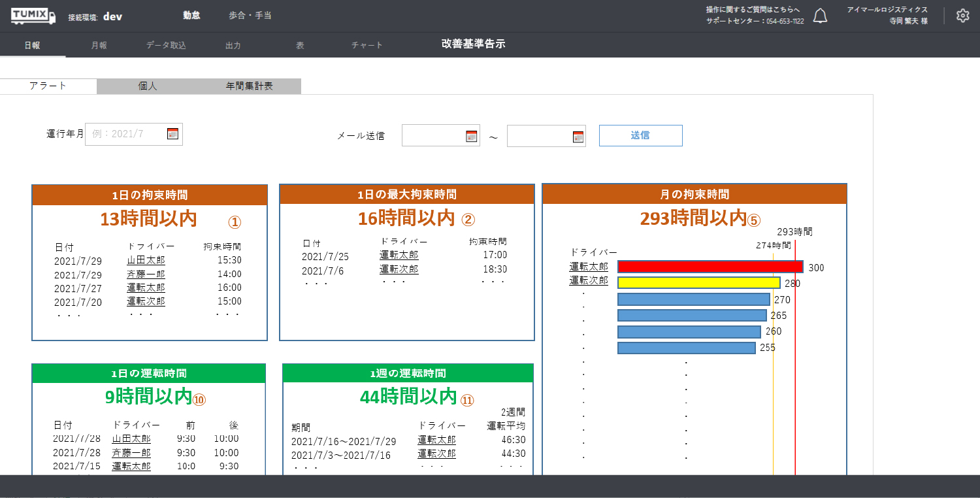Select the アラート tab
Image resolution: width=980 pixels, height=498 pixels.
(48, 86)
